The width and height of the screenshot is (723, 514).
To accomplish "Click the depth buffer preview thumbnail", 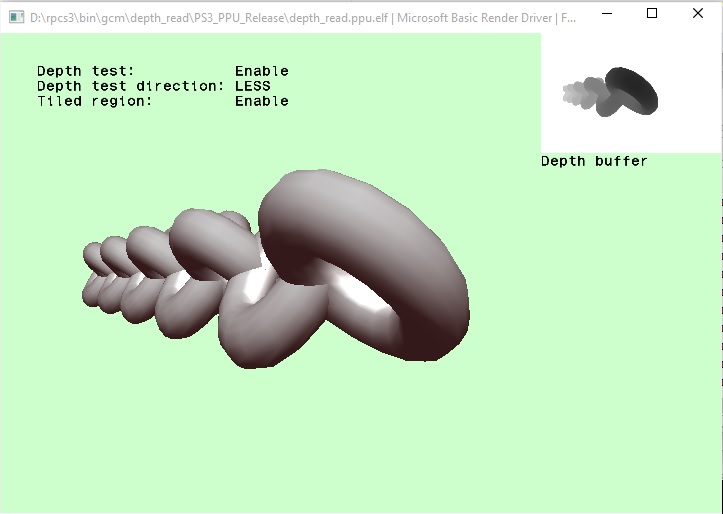I will (631, 93).
